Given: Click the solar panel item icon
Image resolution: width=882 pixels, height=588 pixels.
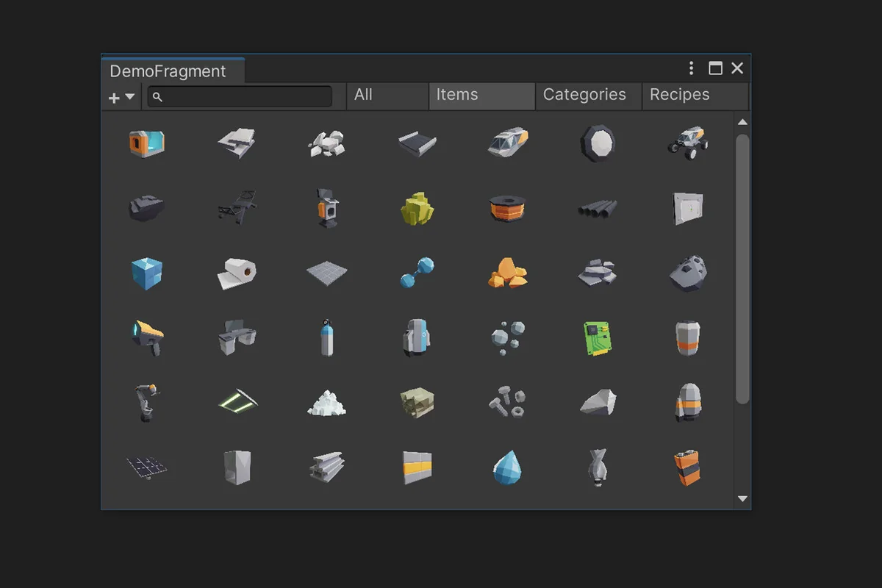Looking at the screenshot, I should [x=146, y=467].
